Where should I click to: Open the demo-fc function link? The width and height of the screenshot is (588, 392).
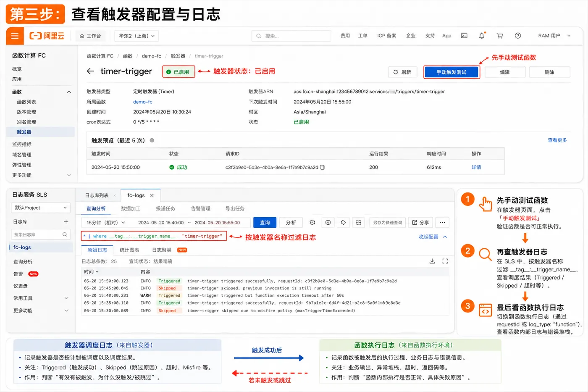coord(143,102)
